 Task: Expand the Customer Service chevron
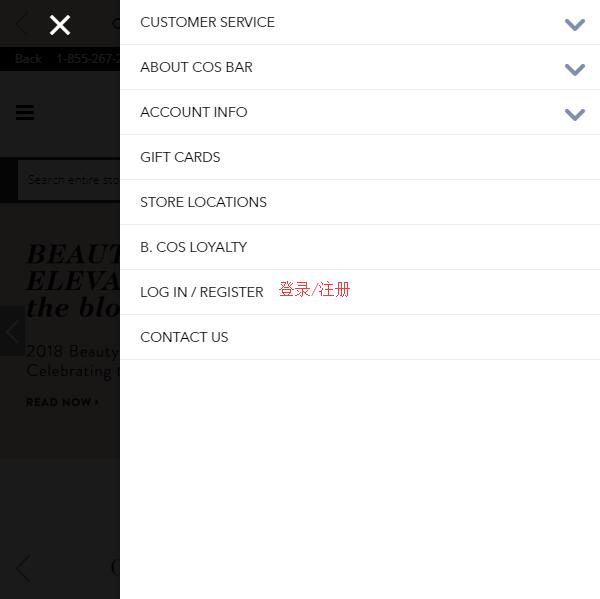click(575, 24)
